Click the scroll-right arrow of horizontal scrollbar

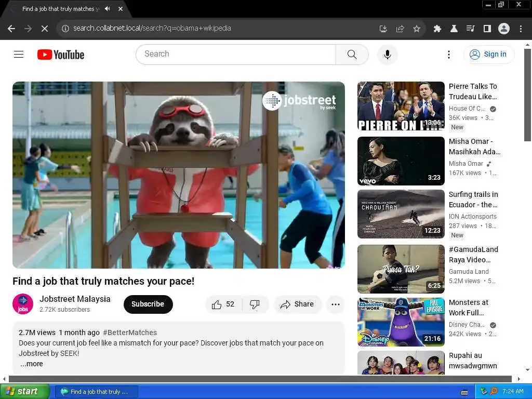(x=519, y=379)
